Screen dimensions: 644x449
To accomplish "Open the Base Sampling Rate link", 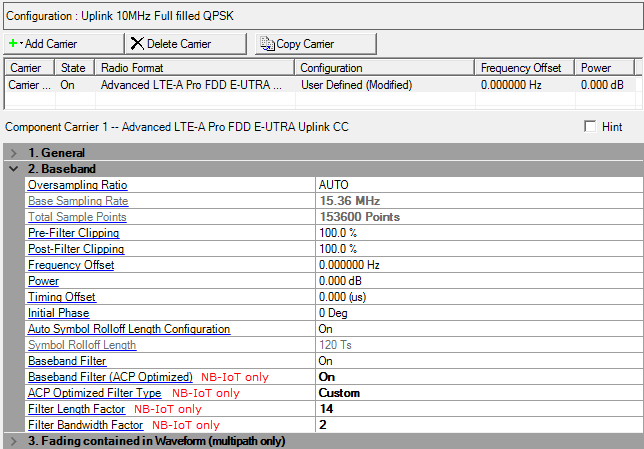I will (78, 201).
